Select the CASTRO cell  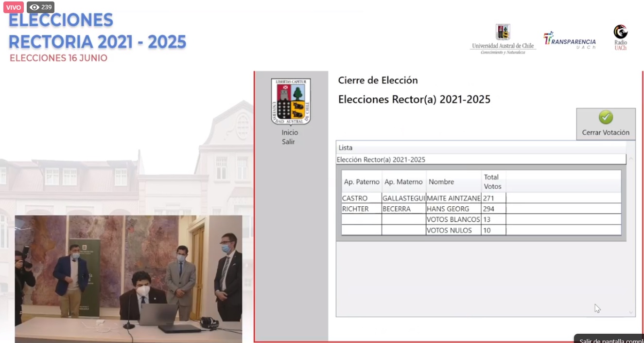coord(362,198)
